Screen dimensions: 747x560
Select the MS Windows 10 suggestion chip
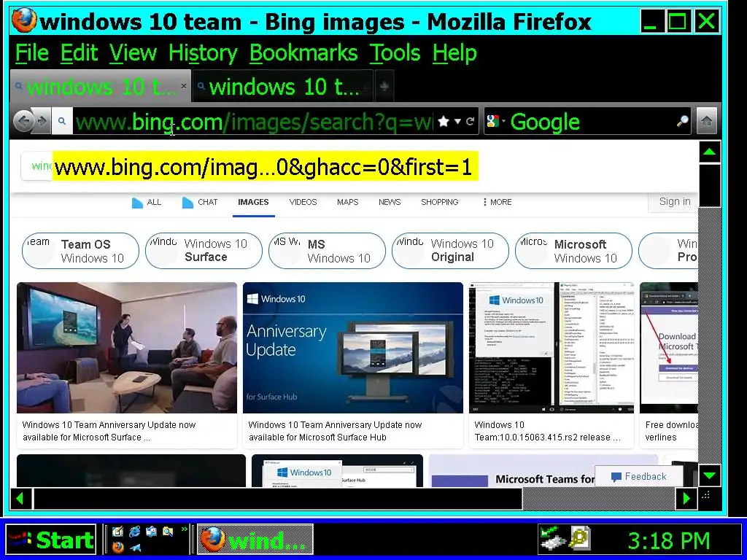point(328,251)
